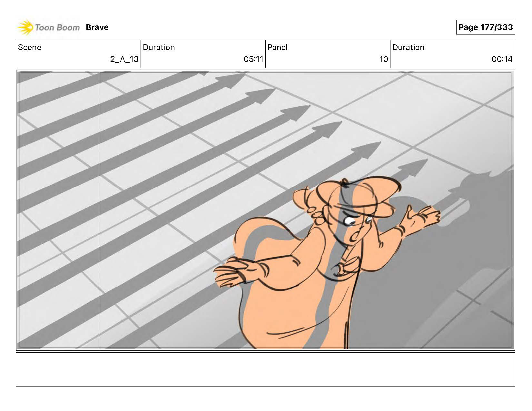Click the 'Panel' label

277,47
